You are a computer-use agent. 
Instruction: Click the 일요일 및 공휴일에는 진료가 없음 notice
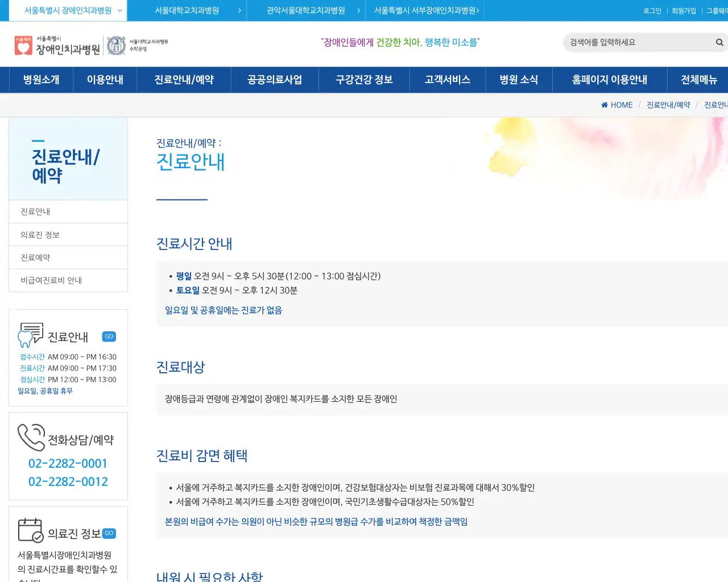click(224, 310)
